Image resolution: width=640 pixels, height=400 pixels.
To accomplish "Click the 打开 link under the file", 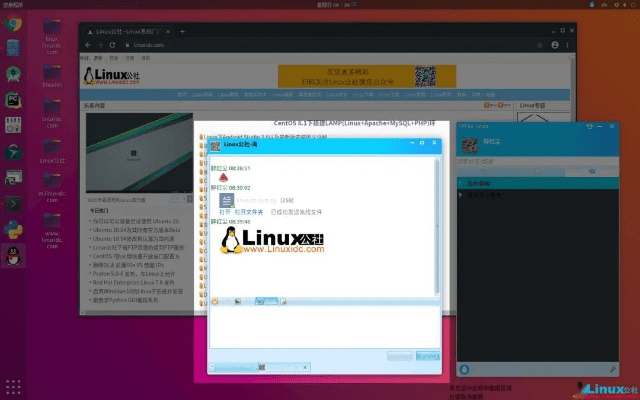I will pos(224,212).
